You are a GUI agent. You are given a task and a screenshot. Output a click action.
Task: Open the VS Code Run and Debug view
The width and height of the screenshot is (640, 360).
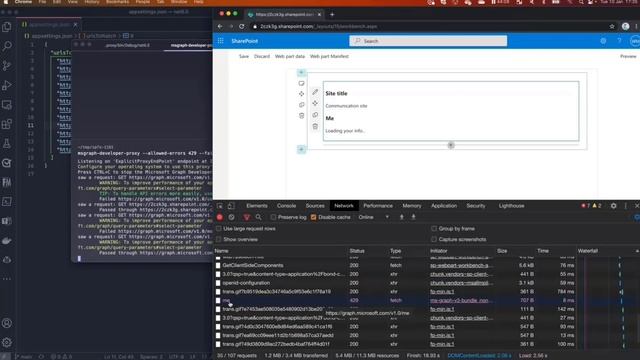(x=7, y=85)
